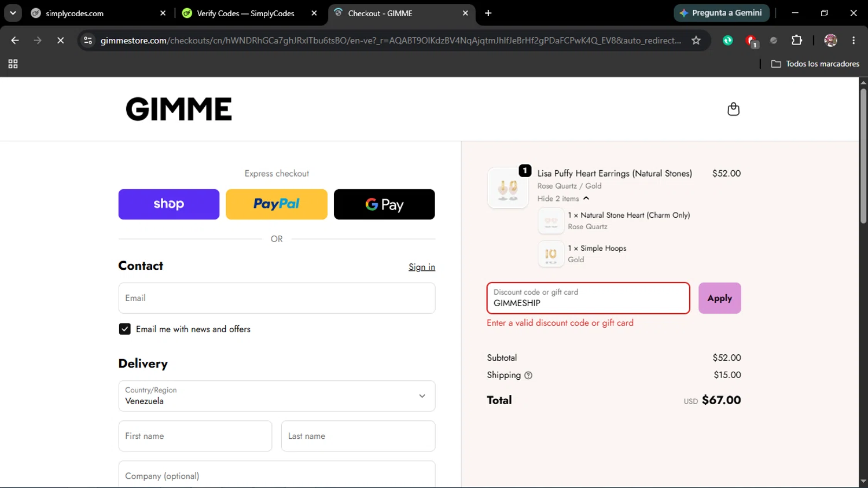The image size is (868, 488).
Task: Pay with Shop express checkout
Action: (169, 204)
